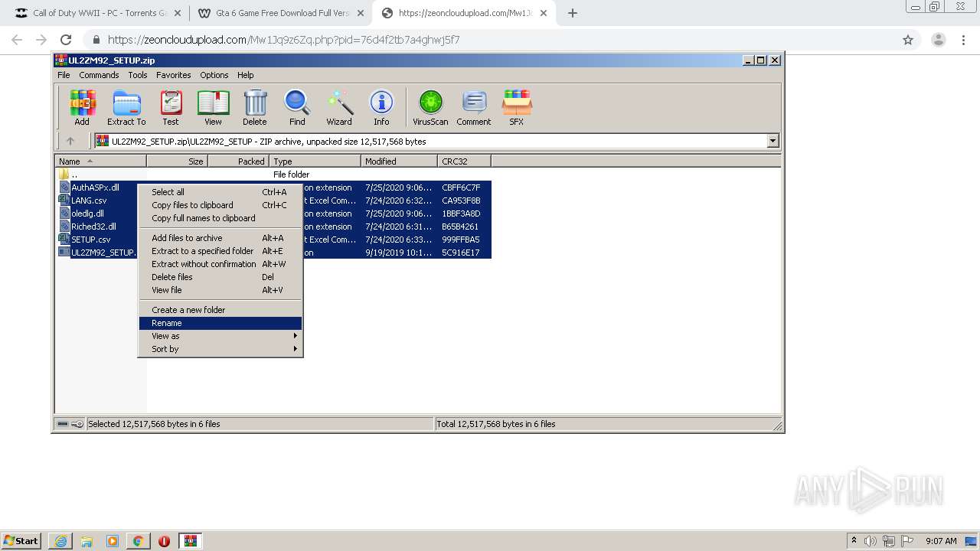Show hidden system tray icons
The height and width of the screenshot is (551, 980).
(854, 541)
